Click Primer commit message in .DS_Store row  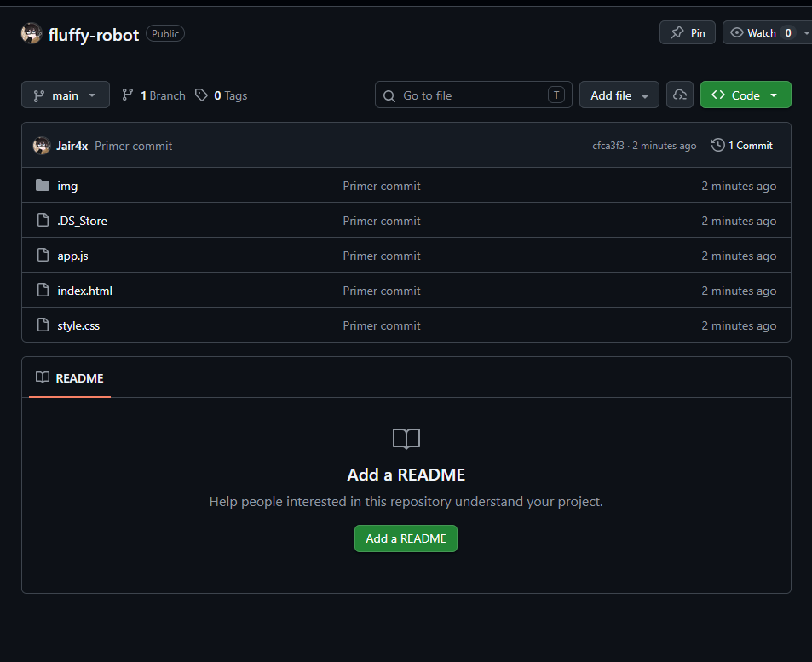point(382,221)
